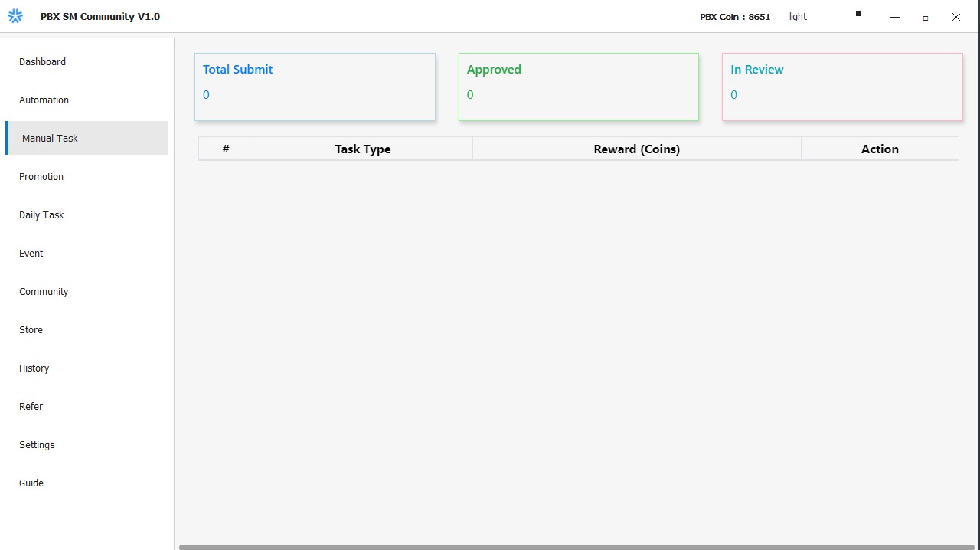Maximize the application window
Viewport: 980px width, 550px height.
[x=925, y=17]
